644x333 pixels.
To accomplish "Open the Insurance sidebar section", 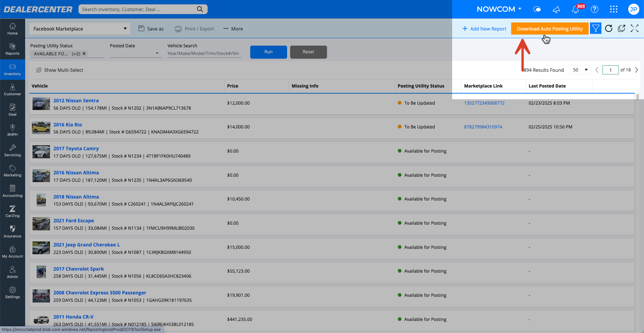I will (x=12, y=232).
